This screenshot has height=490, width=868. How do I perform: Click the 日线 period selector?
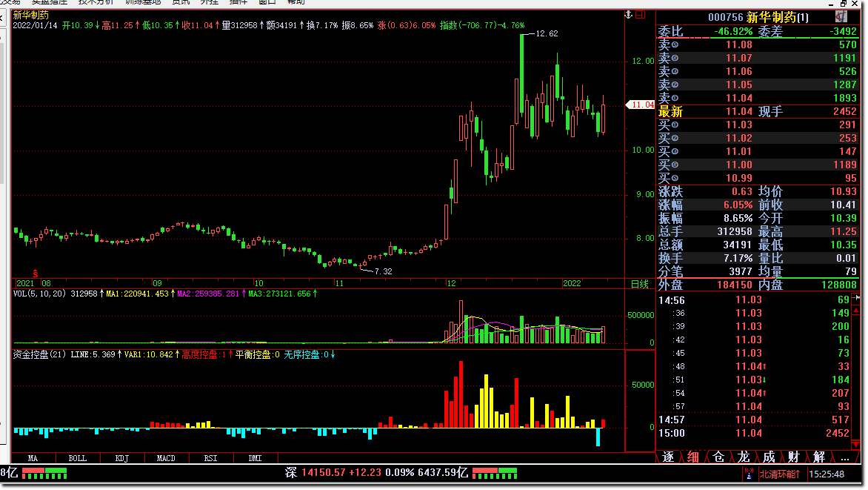[x=640, y=284]
